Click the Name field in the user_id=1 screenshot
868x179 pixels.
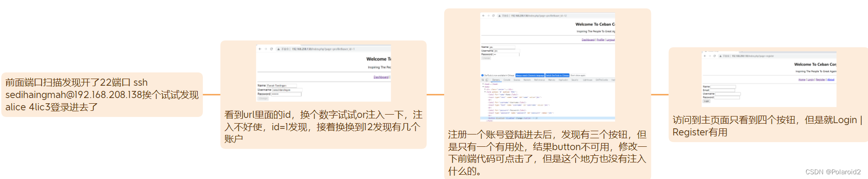(x=281, y=86)
